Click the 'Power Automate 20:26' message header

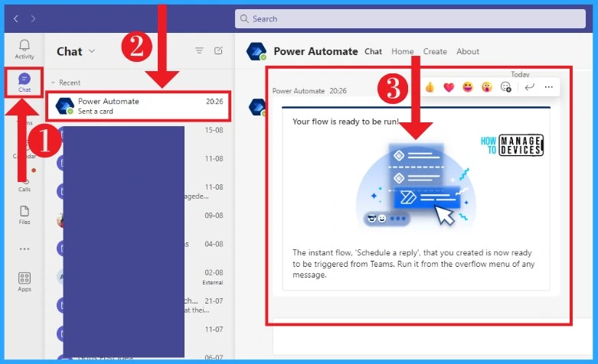[309, 91]
